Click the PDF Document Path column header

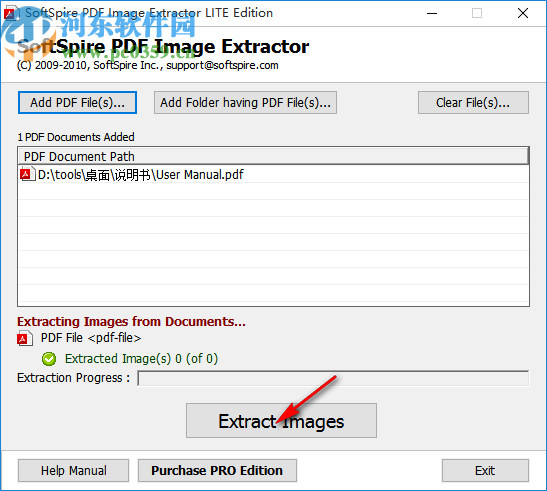(x=273, y=156)
